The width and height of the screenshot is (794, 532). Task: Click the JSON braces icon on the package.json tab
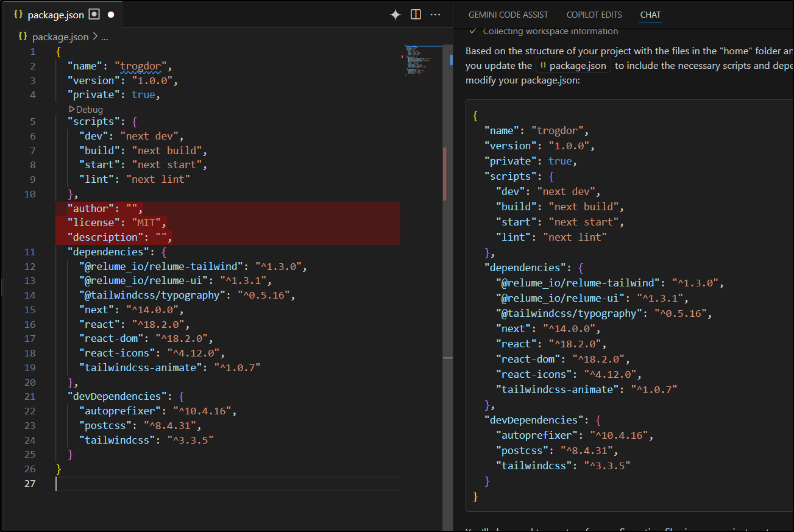18,15
